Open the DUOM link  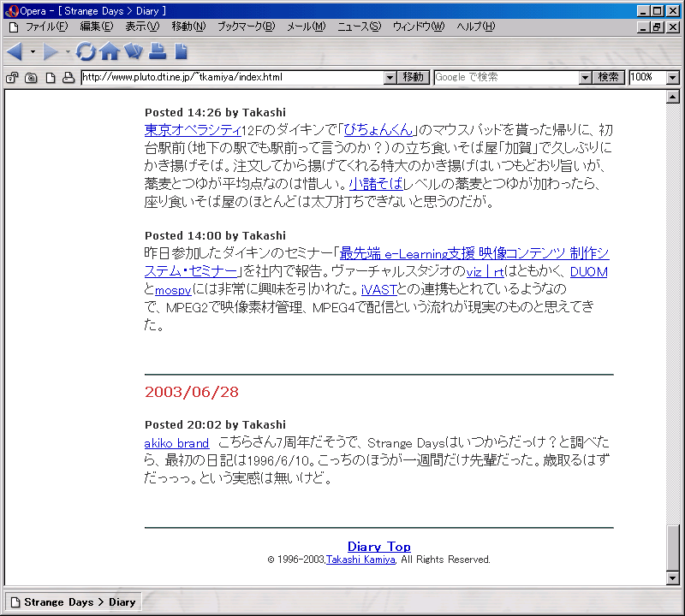(588, 272)
